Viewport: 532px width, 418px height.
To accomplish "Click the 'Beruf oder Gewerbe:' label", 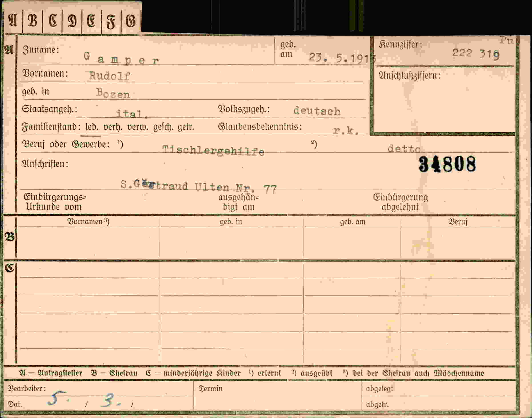I will [66, 144].
